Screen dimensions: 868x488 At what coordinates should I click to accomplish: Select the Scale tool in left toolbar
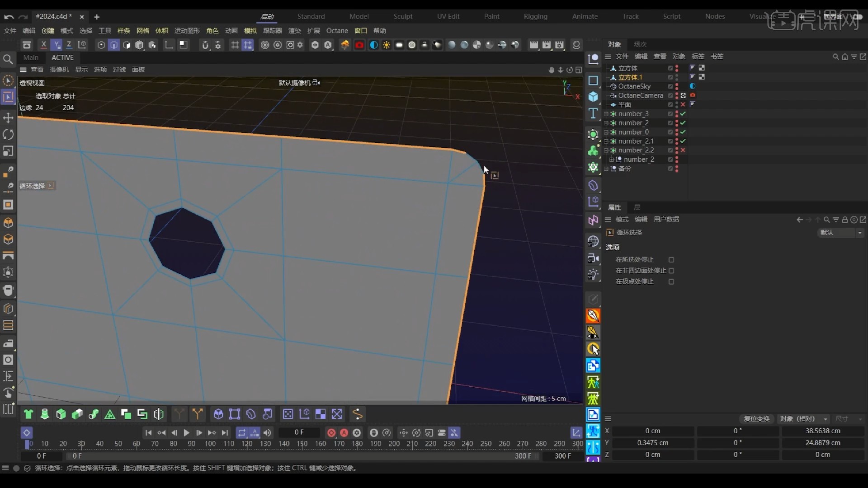tap(8, 151)
